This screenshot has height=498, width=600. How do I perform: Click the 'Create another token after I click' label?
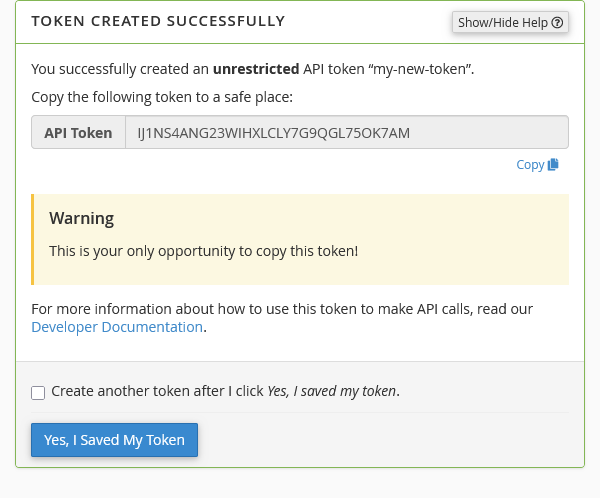tap(158, 391)
